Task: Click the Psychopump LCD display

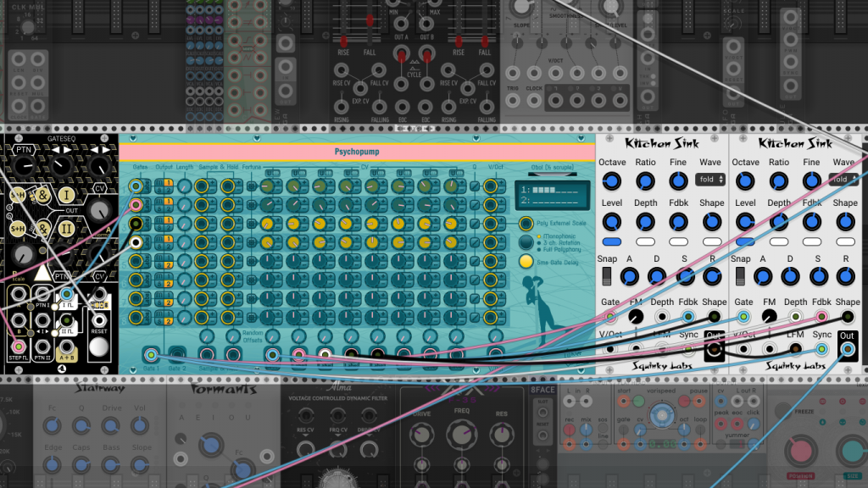Action: point(552,195)
